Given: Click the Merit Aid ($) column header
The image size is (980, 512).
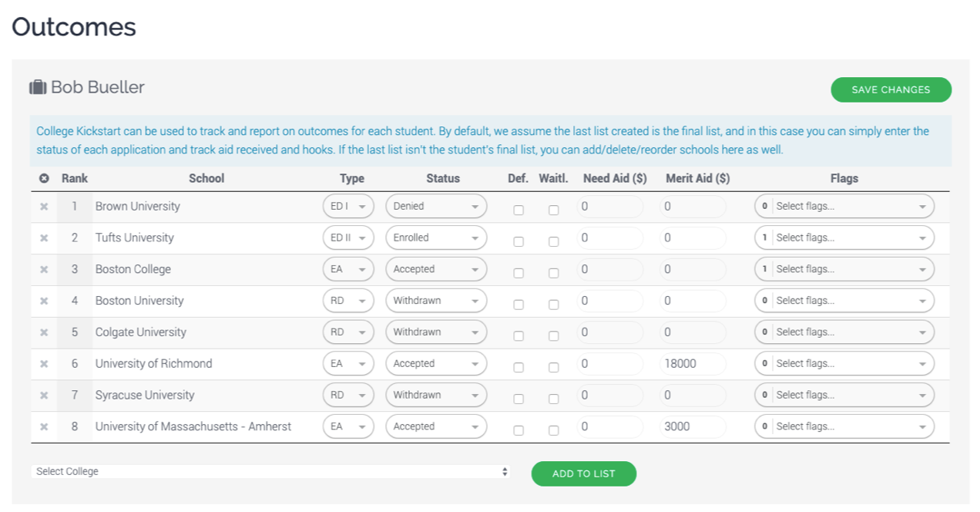Looking at the screenshot, I should click(698, 178).
